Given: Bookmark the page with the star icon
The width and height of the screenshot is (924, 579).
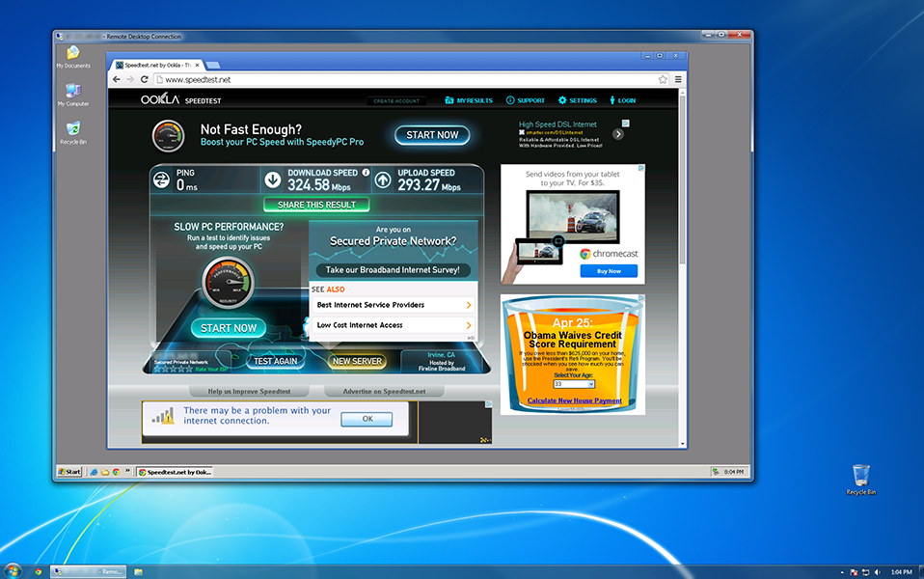Looking at the screenshot, I should 663,79.
